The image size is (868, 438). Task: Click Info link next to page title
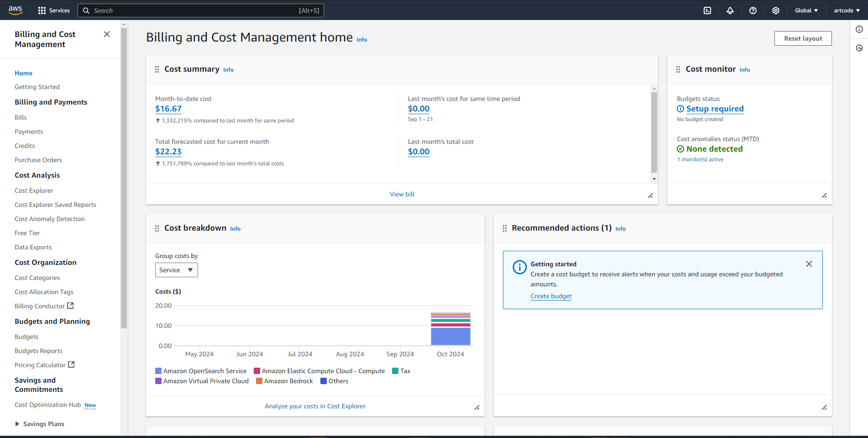tap(361, 40)
